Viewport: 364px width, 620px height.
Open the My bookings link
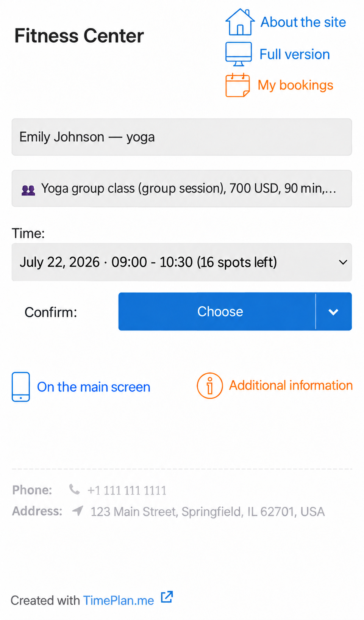[295, 86]
